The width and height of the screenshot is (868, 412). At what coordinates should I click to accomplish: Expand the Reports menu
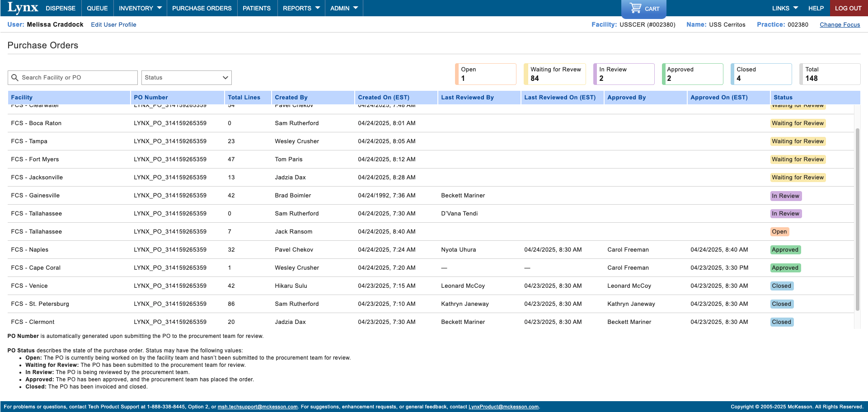coord(301,8)
